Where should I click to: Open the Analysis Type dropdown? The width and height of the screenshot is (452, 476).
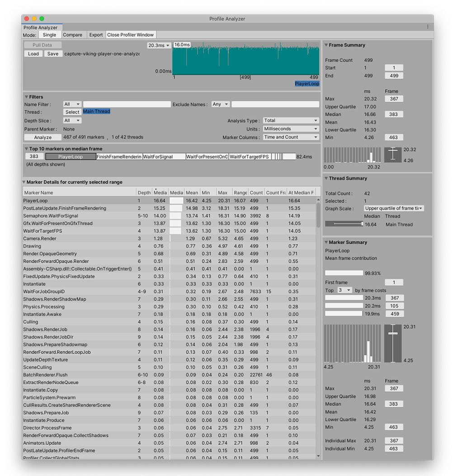[291, 121]
